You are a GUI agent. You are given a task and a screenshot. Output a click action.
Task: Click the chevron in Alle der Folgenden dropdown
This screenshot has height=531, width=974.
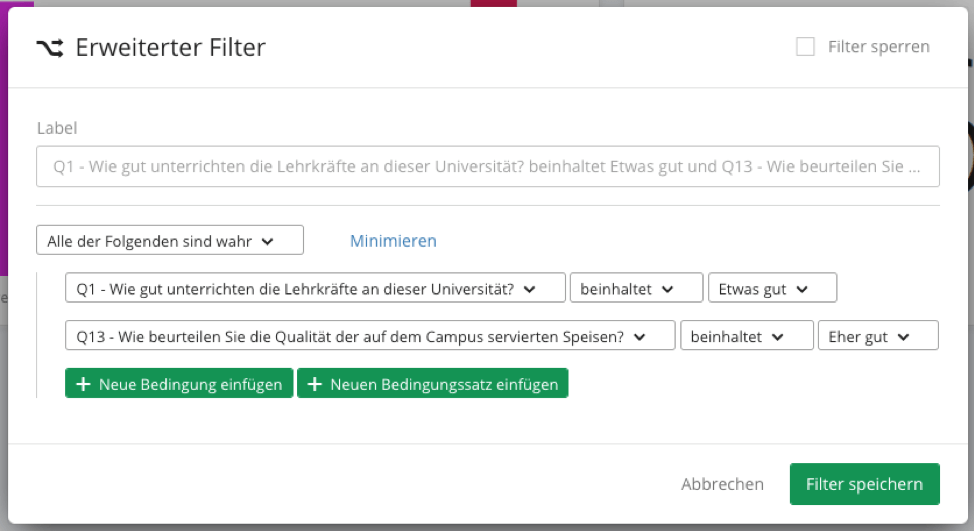tap(268, 242)
